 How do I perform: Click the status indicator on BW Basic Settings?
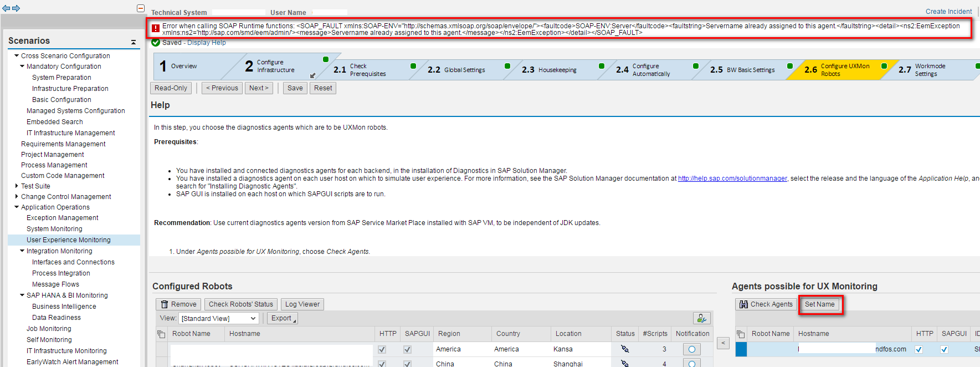(790, 66)
